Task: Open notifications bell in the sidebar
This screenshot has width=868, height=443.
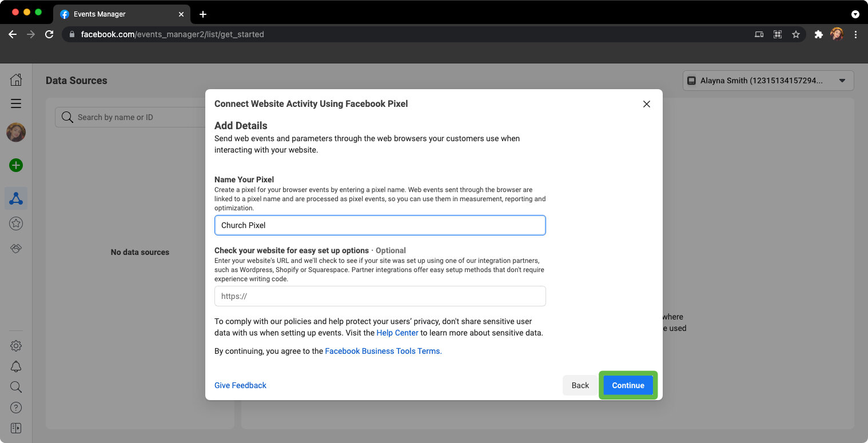Action: click(16, 366)
